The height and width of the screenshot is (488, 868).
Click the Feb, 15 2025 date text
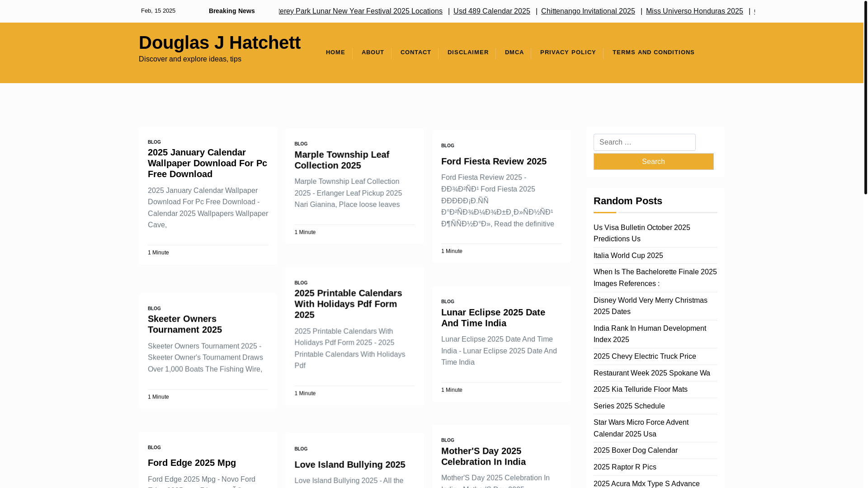[158, 11]
